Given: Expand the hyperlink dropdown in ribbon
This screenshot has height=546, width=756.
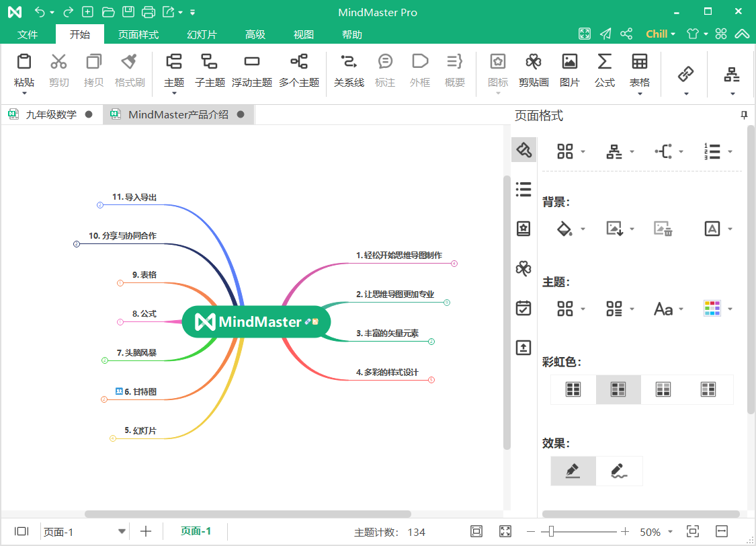Looking at the screenshot, I should 686,93.
